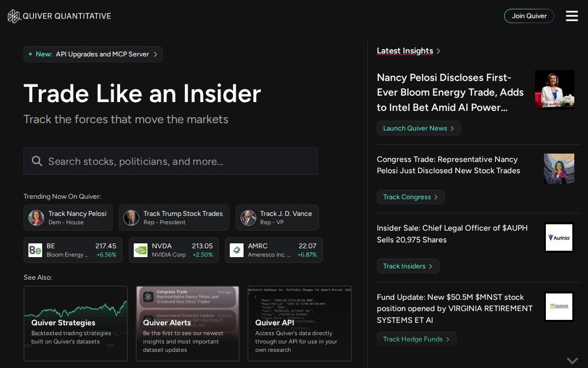Click the arrow on Track Hedge Funds
Image resolution: width=588 pixels, height=368 pixels.
click(448, 340)
